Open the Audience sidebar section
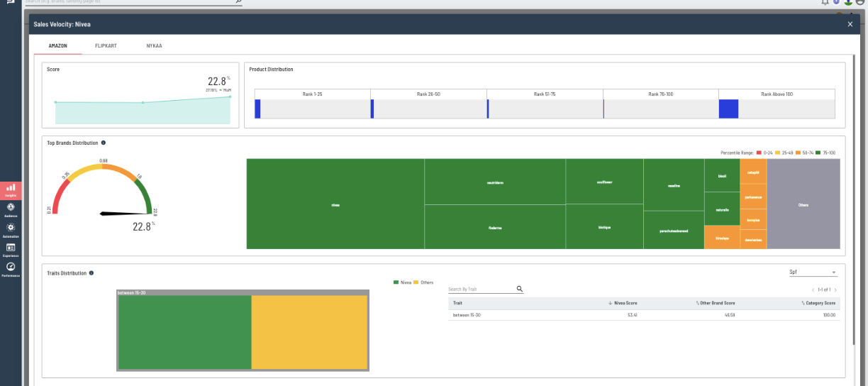This screenshot has height=386, width=868. tap(11, 209)
